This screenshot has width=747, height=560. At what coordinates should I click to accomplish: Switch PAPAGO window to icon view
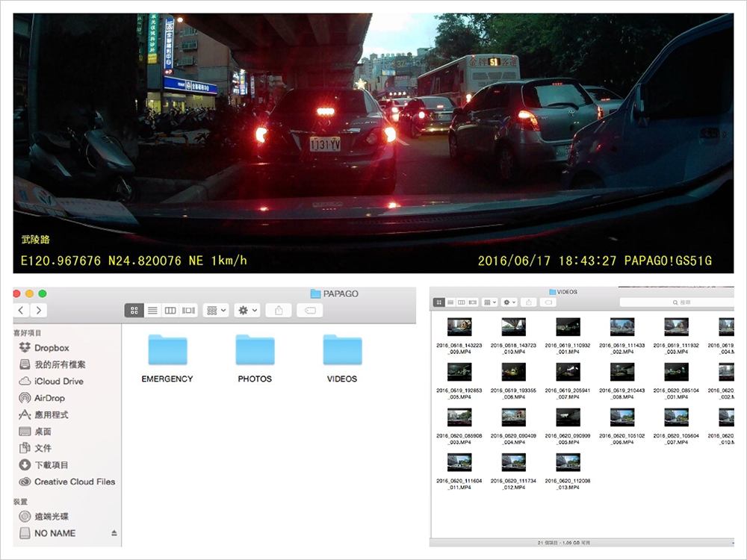(134, 311)
